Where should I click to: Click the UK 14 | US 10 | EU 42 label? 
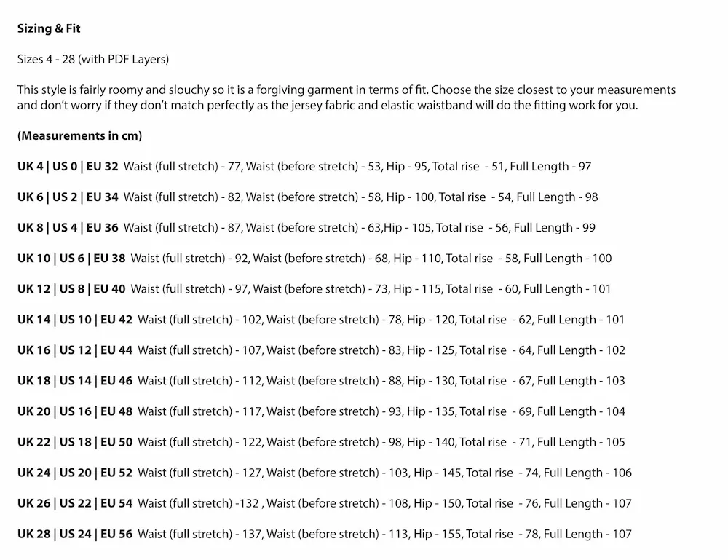(75, 320)
